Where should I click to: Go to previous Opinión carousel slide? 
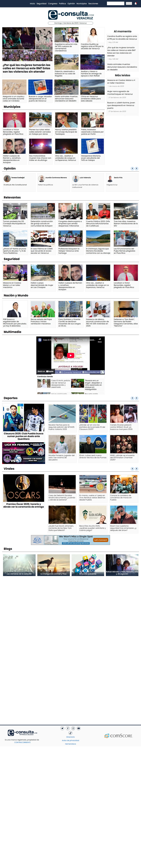132,169
